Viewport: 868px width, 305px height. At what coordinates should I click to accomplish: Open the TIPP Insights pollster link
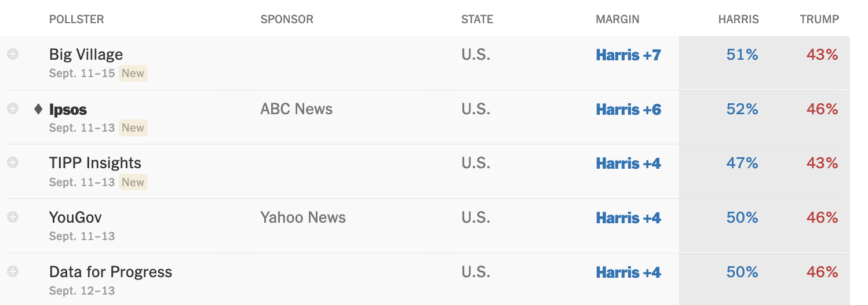[x=95, y=163]
